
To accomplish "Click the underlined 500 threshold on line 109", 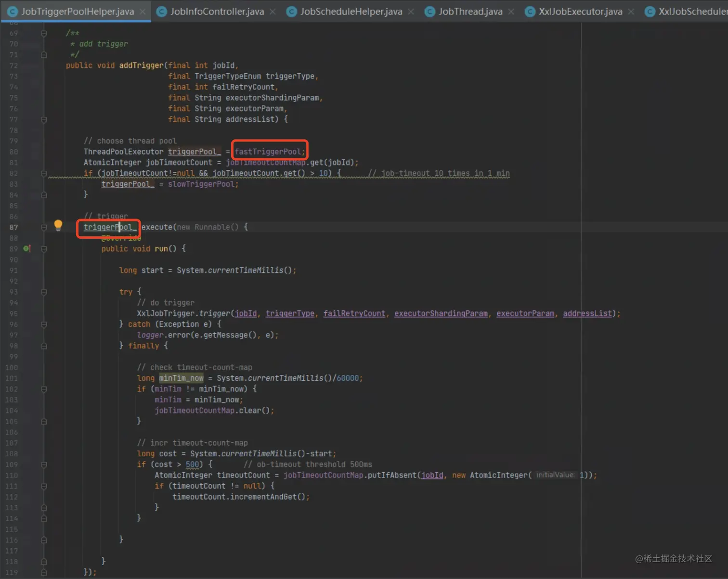I will coord(192,464).
